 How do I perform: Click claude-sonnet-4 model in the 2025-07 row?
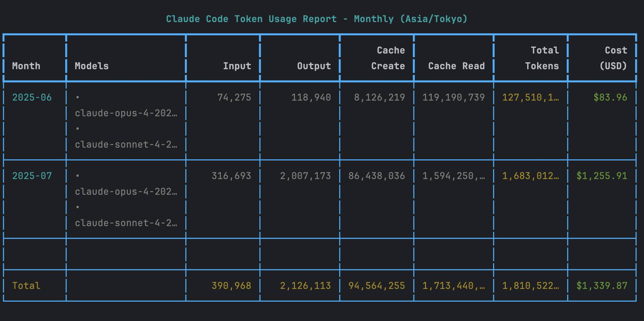click(126, 223)
